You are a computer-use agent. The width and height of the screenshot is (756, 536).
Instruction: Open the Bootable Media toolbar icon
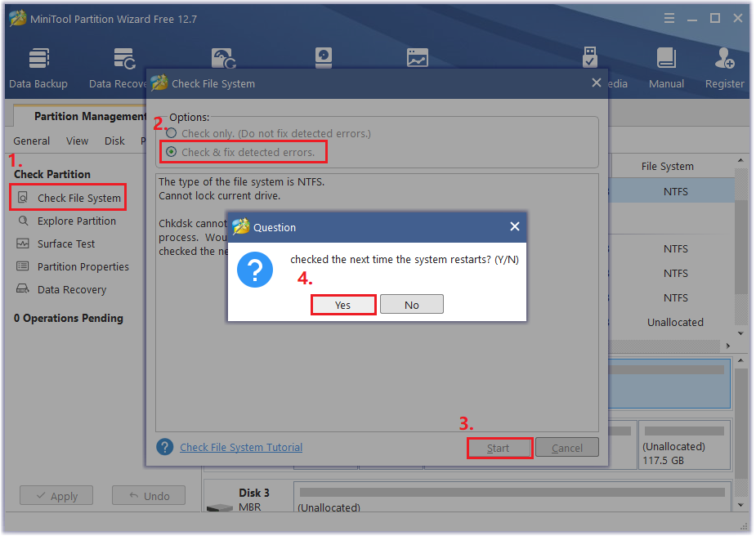tap(589, 57)
